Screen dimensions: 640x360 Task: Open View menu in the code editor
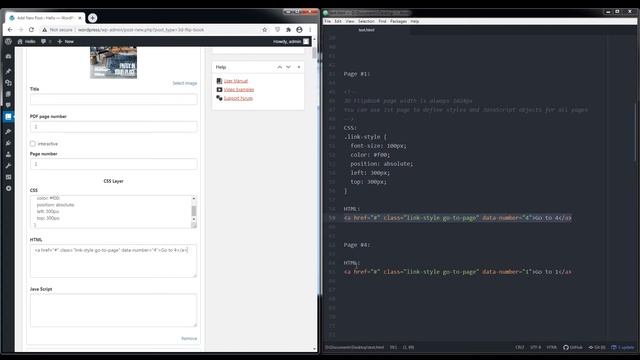350,21
